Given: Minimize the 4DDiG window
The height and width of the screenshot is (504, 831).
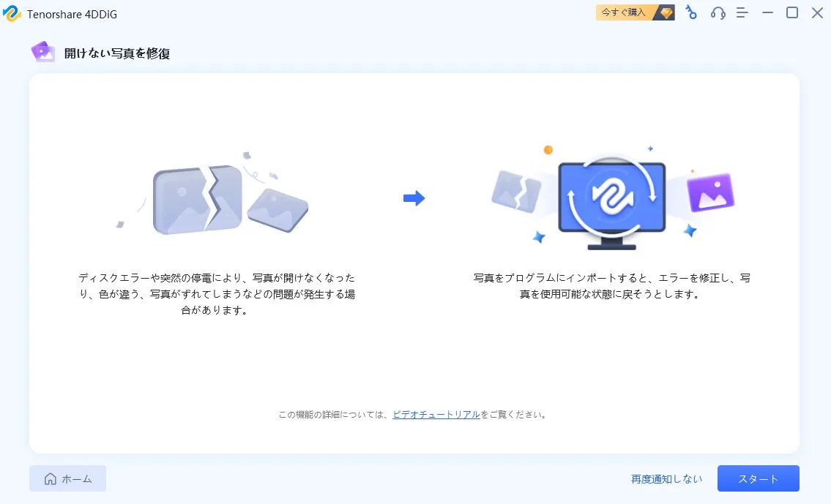Looking at the screenshot, I should coord(767,12).
